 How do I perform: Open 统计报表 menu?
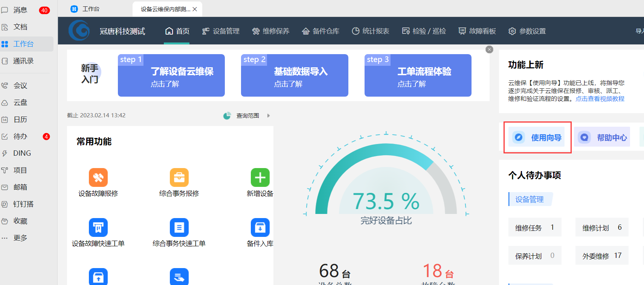point(371,31)
